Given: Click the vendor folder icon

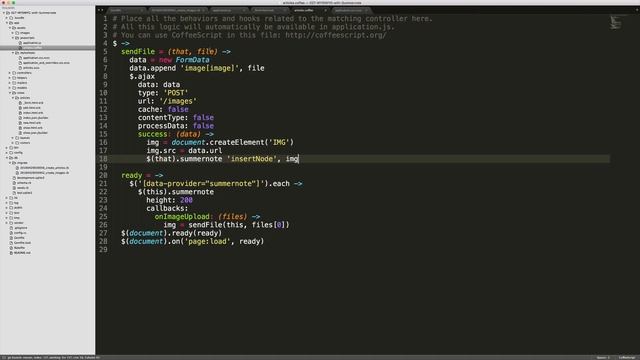Looking at the screenshot, I should click(x=11, y=223).
